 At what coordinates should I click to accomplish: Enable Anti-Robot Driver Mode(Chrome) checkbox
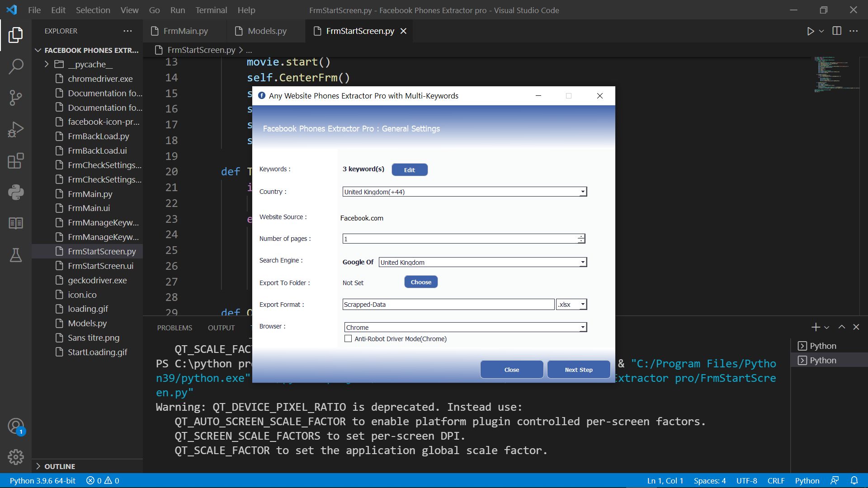(x=348, y=339)
